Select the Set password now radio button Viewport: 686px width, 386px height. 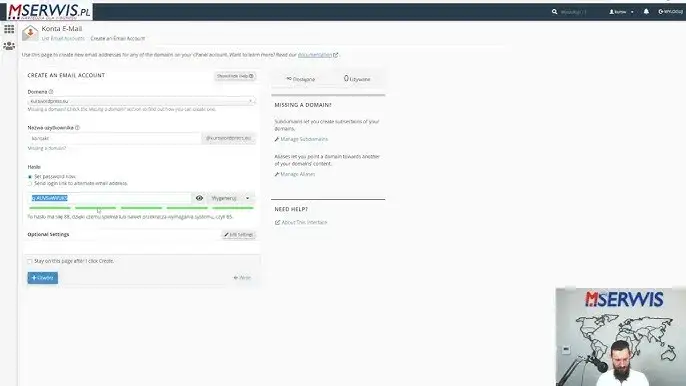30,177
